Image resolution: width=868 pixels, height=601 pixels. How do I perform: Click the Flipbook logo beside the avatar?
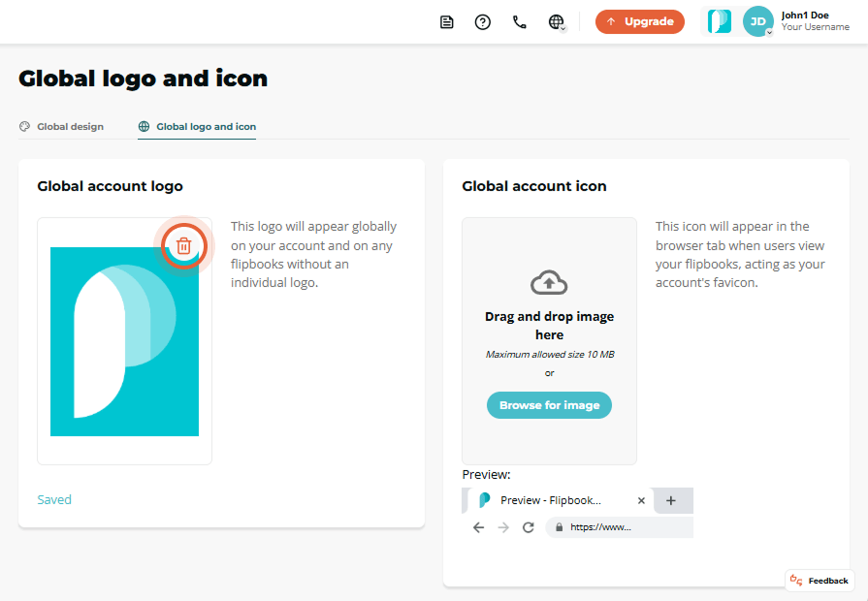[719, 21]
